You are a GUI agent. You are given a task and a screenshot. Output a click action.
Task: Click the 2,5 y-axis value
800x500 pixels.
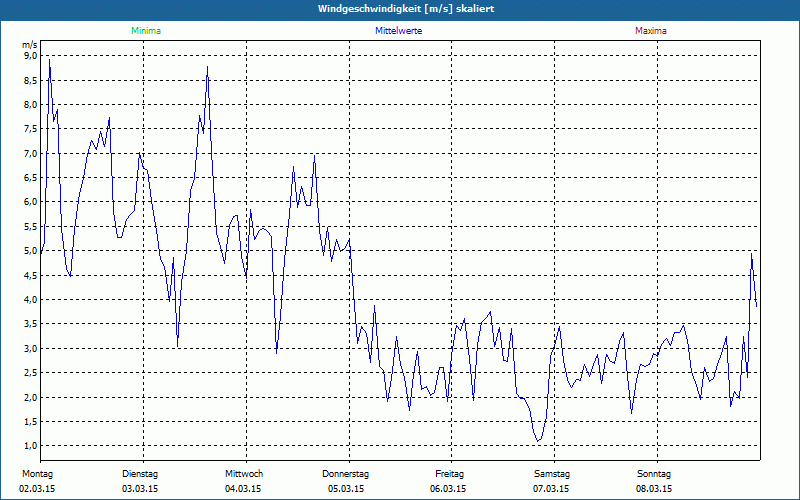pos(31,372)
